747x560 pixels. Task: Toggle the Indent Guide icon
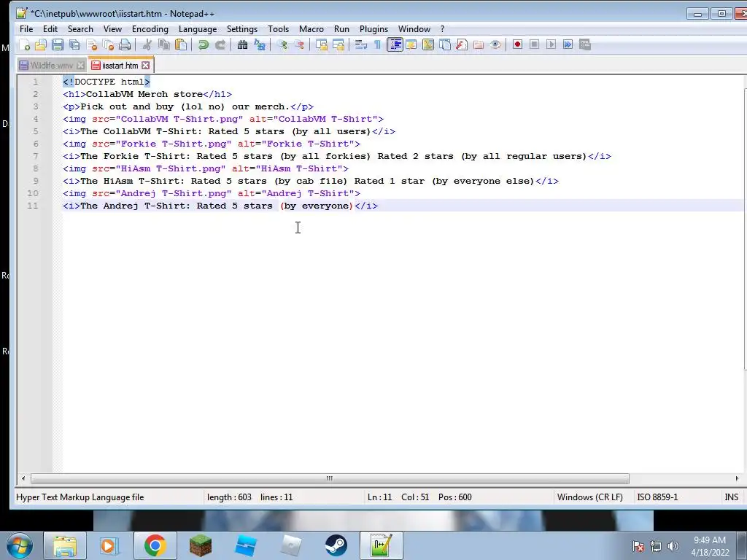click(x=395, y=44)
